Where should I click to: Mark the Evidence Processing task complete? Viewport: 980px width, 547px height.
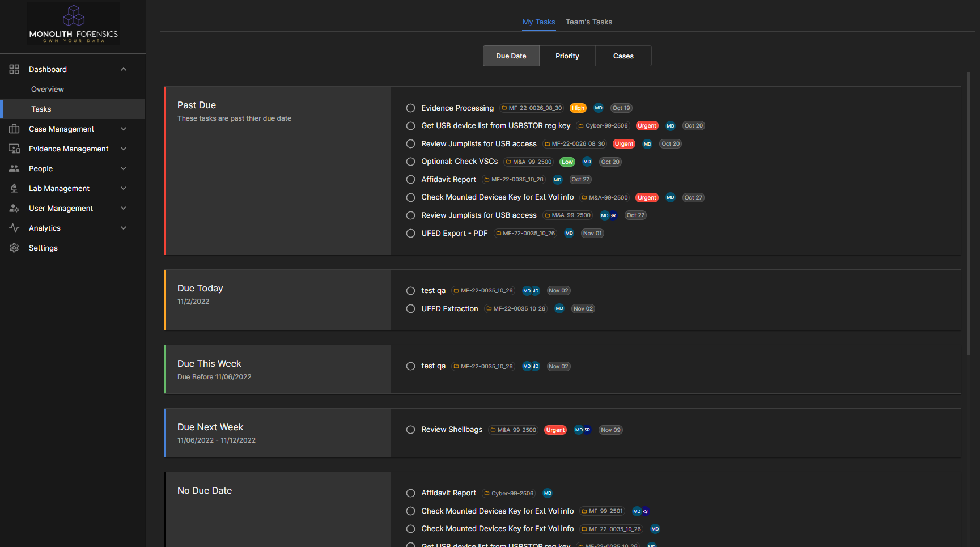pos(410,108)
